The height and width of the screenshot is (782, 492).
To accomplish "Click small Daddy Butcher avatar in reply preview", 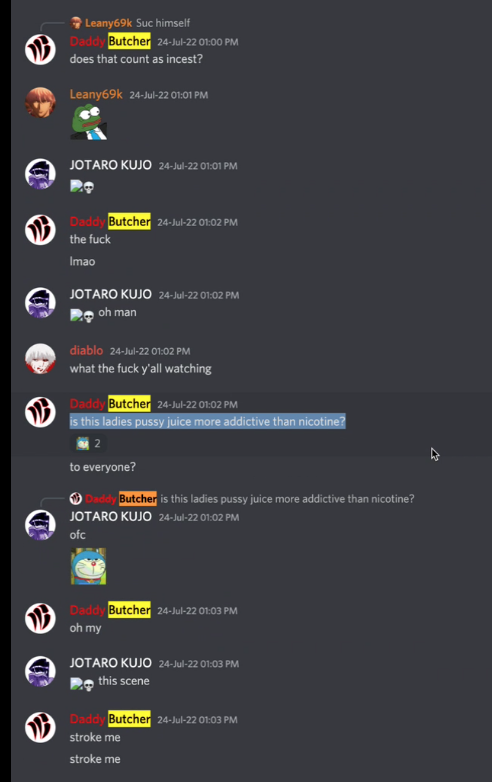I will [76, 498].
